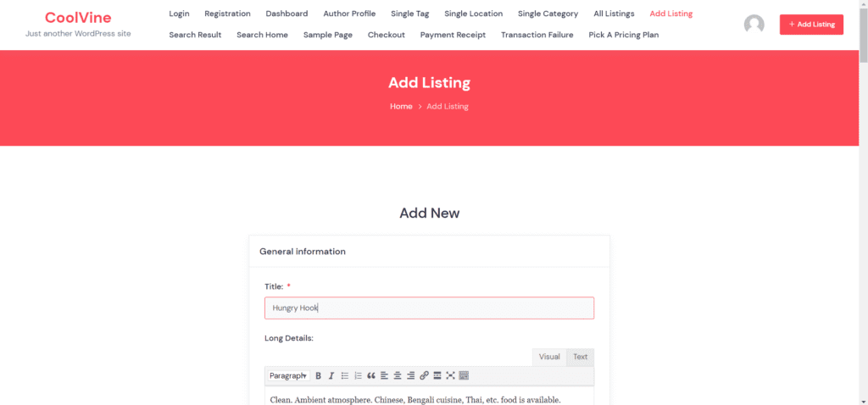Enter fullscreen editor mode

(x=450, y=375)
